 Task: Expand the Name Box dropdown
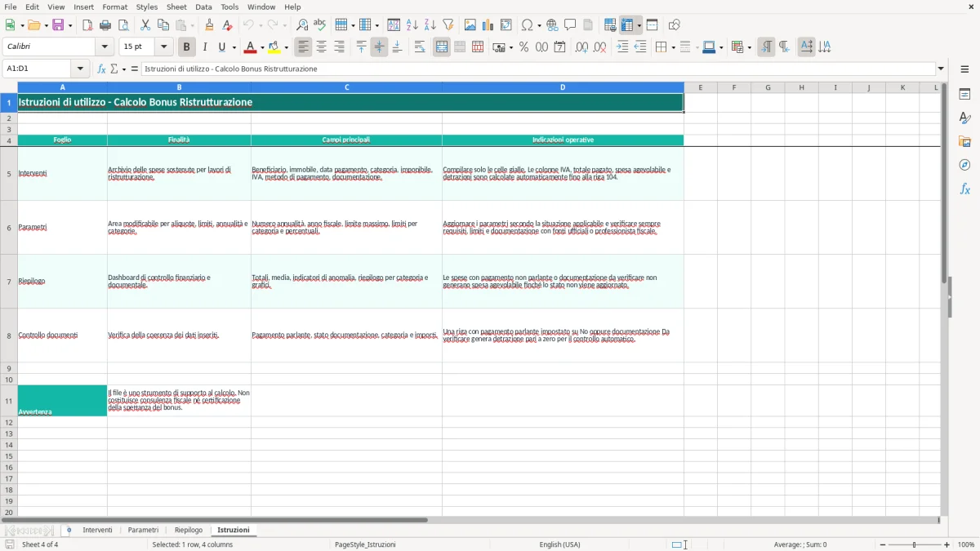click(x=80, y=69)
